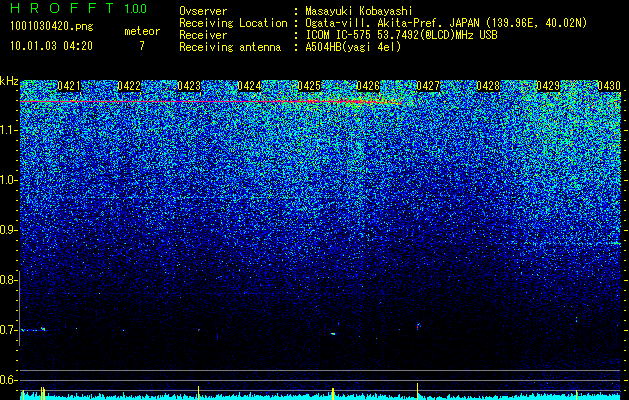Click the meteor echo spot just before 0427
Screen dimensions: 629x400
click(x=418, y=325)
